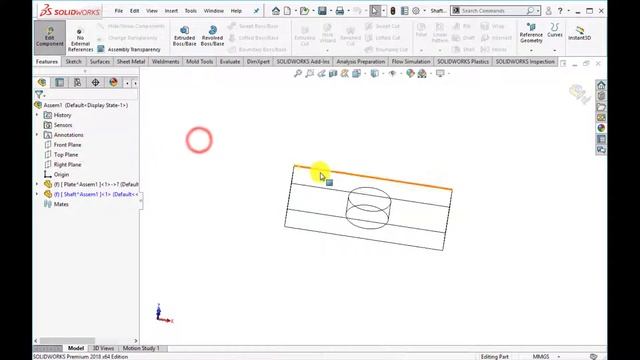Open the File menu
This screenshot has width=640, height=360.
click(118, 11)
